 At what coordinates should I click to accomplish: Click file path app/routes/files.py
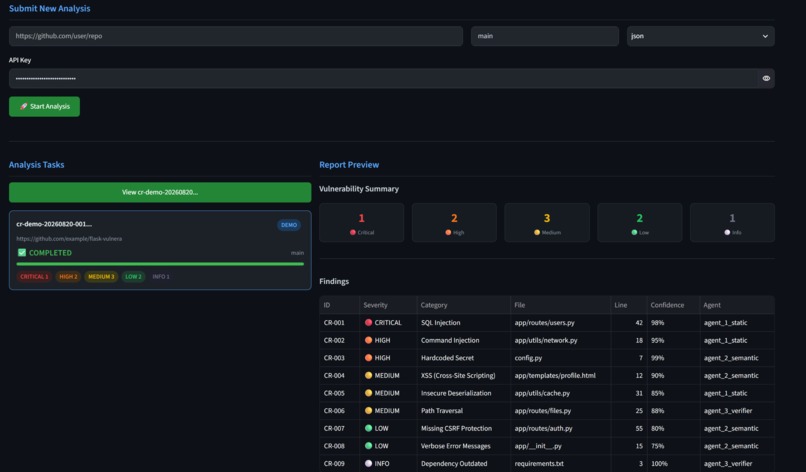click(543, 411)
